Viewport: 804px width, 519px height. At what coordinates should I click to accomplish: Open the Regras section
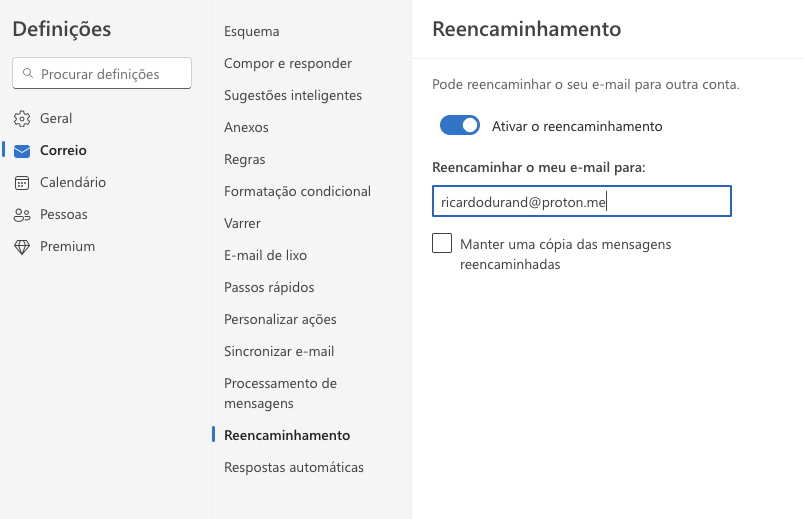click(245, 159)
